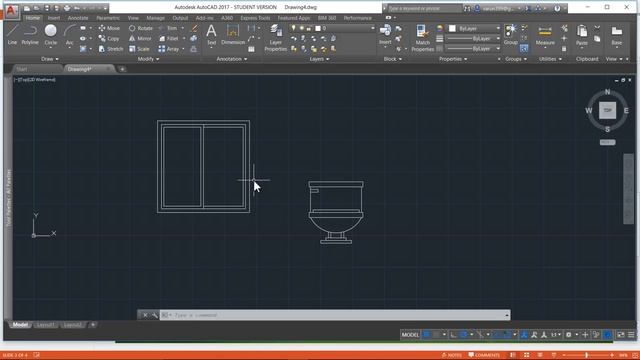
Task: Click the Group tool
Action: (510, 35)
